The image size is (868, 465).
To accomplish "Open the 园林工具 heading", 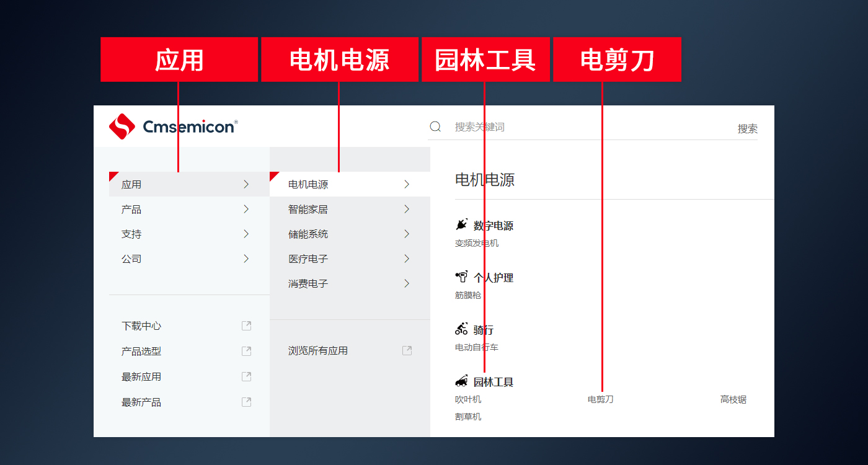I will (494, 382).
